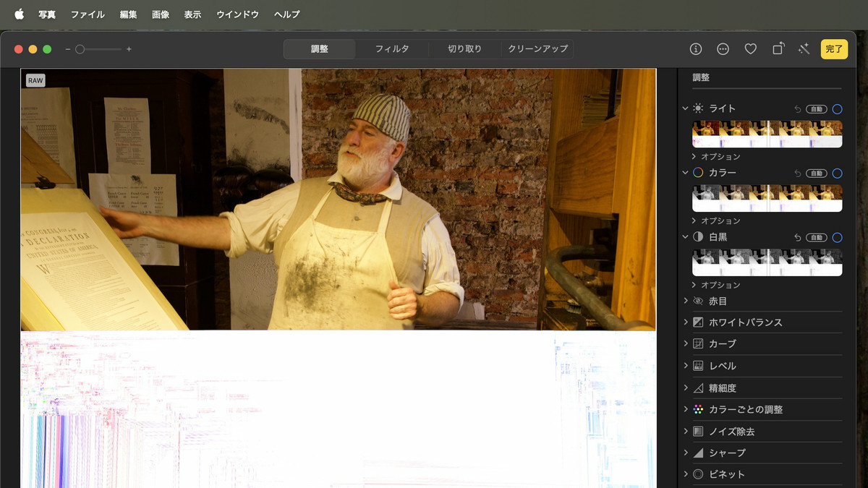Expand the カーブ adjustment section

[x=686, y=344]
